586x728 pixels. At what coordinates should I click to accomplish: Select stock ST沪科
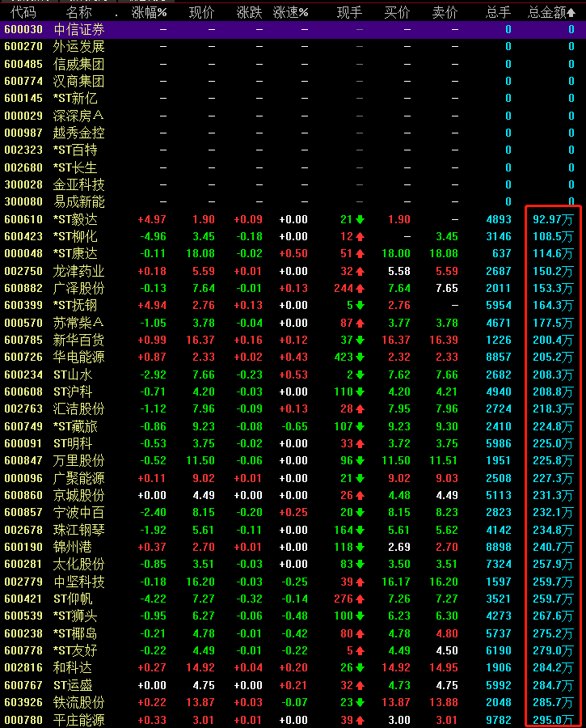coord(73,392)
